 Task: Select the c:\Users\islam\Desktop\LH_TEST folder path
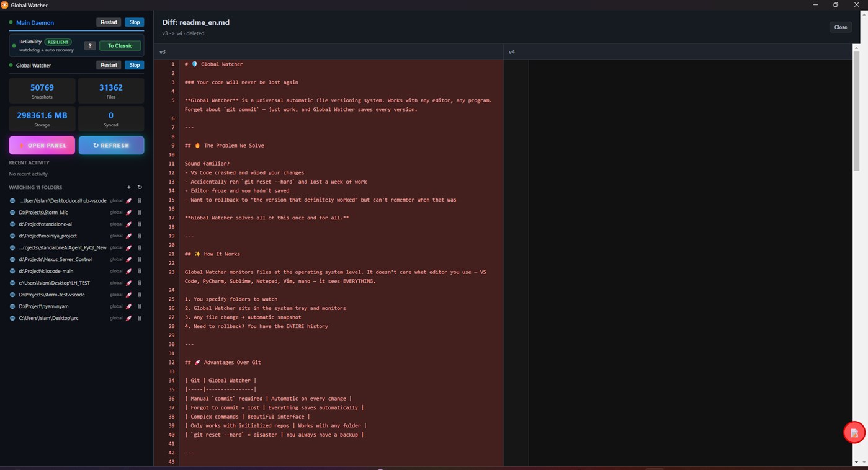[x=55, y=283]
